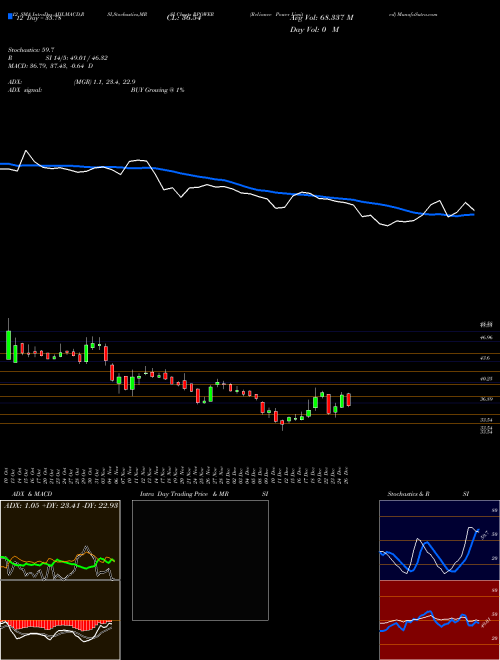
Task: Click the empty intraday trading price panel
Action: click(200, 560)
